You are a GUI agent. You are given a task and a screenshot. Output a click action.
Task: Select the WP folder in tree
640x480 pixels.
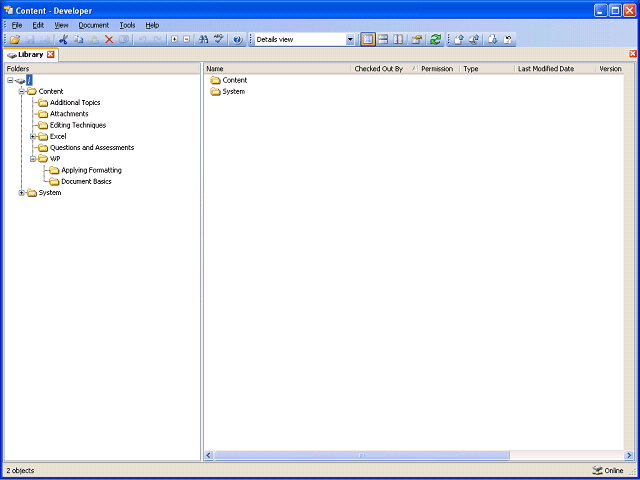55,159
